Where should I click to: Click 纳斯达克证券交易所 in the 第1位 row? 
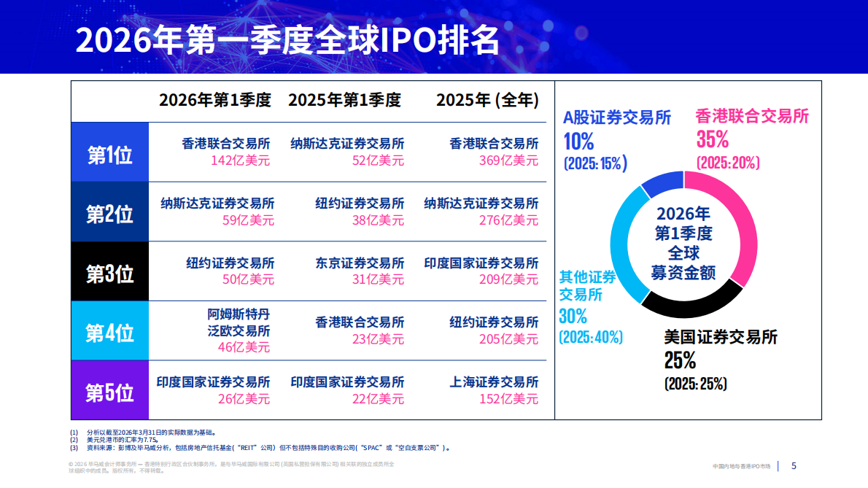click(x=348, y=144)
